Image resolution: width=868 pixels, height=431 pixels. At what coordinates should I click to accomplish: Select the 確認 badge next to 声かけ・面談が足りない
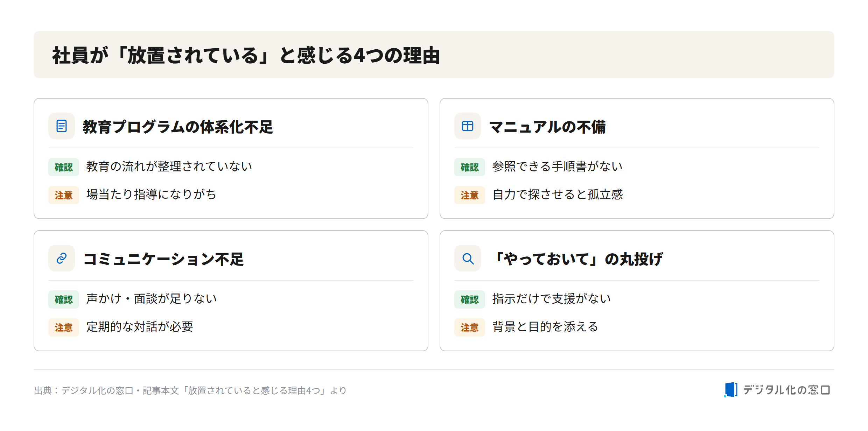(x=64, y=299)
